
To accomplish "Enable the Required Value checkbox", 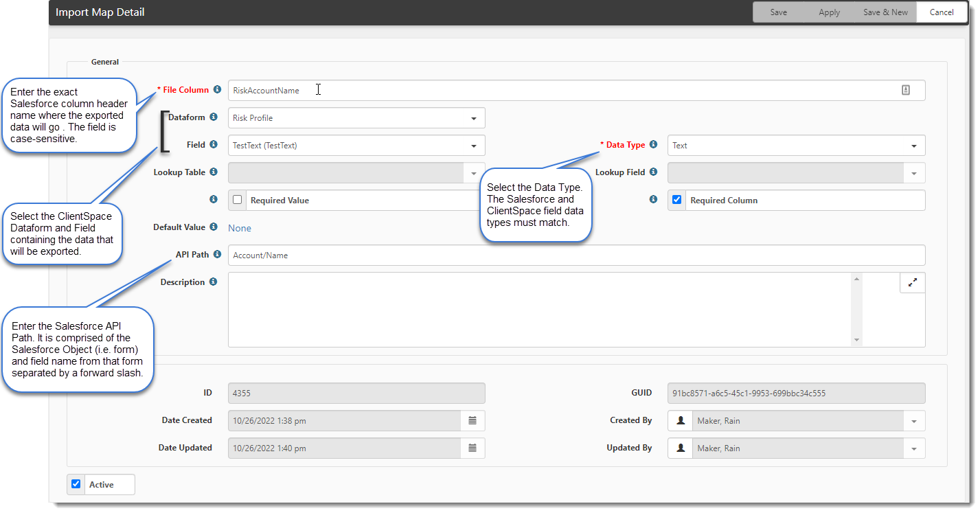I will [x=238, y=200].
